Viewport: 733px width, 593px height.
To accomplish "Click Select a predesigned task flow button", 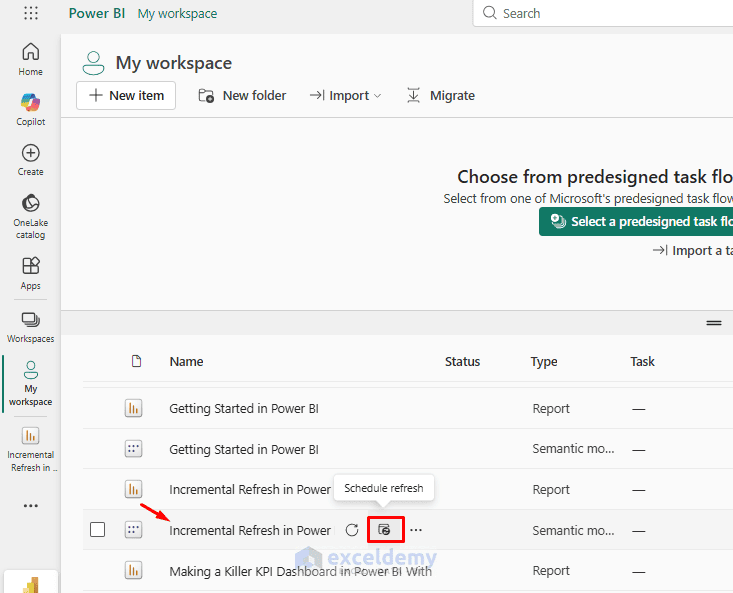I will coord(636,221).
